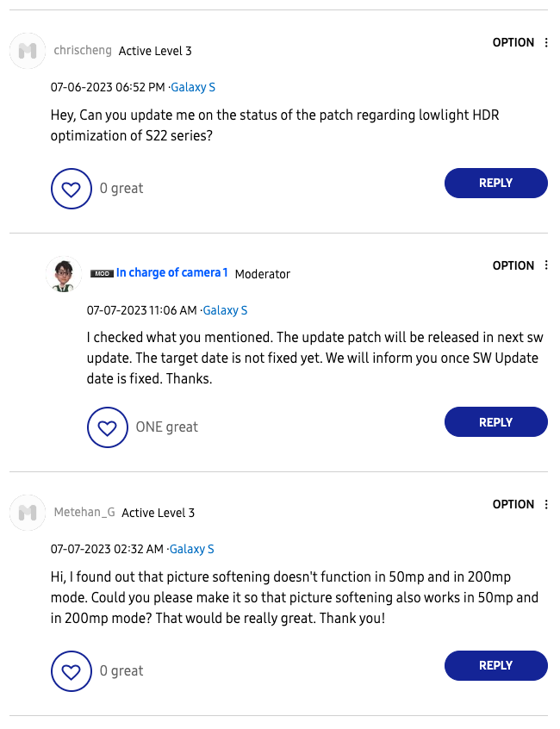Open the username link chrischeng
The image size is (560, 729).
click(83, 51)
